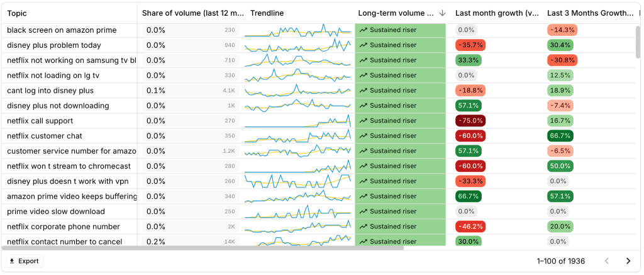
Task: Click the 18.9% three-month growth badge
Action: point(560,91)
